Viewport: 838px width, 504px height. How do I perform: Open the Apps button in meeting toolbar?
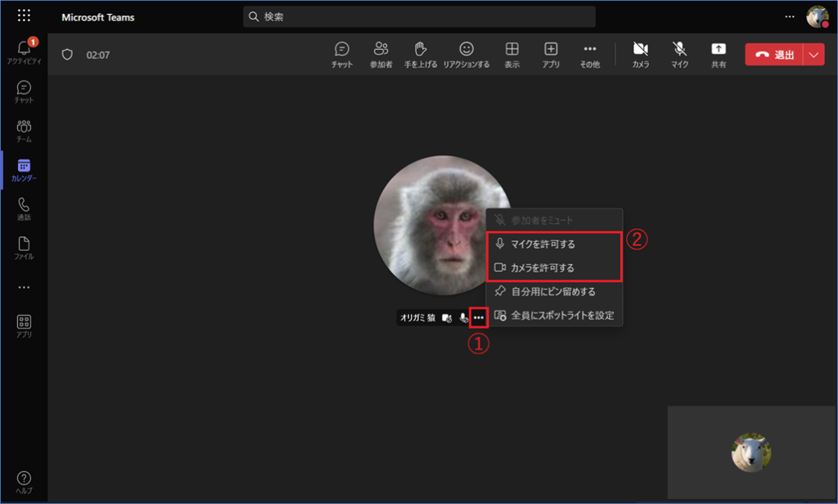tap(551, 54)
